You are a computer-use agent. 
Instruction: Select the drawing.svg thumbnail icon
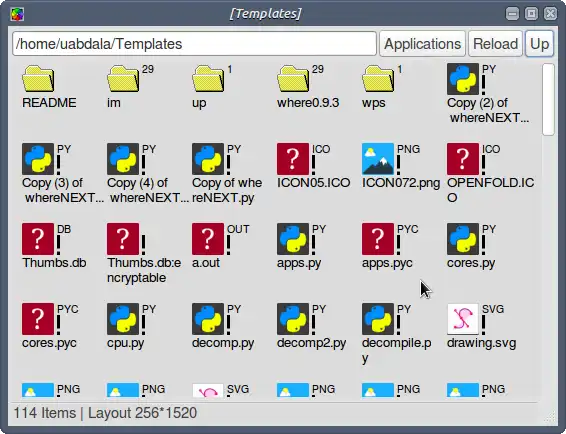click(463, 319)
